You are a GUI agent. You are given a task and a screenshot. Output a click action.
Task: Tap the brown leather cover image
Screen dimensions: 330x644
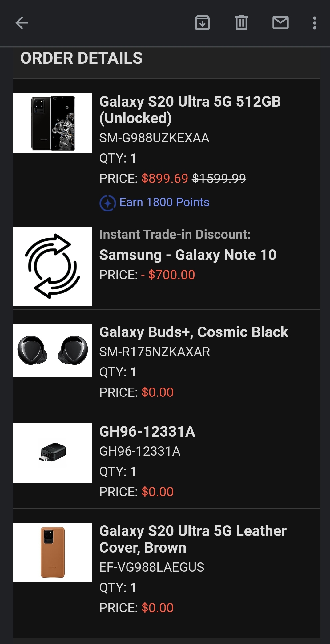(53, 552)
